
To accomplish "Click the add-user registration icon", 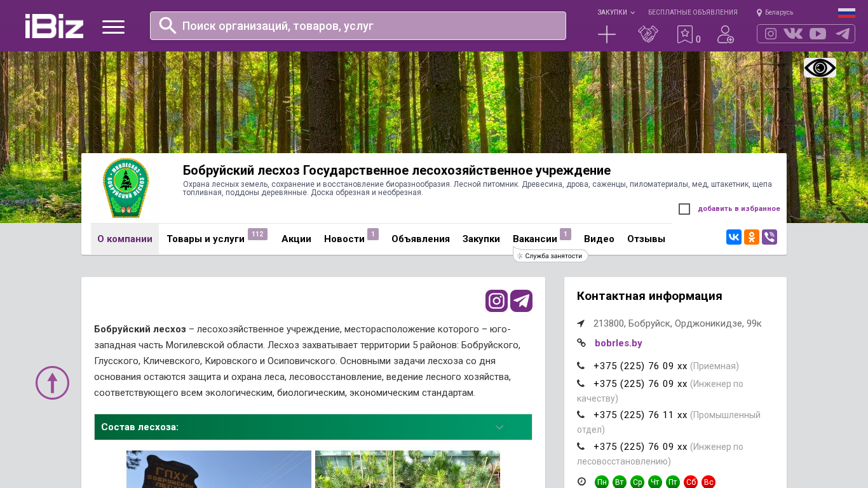I will 726,34.
